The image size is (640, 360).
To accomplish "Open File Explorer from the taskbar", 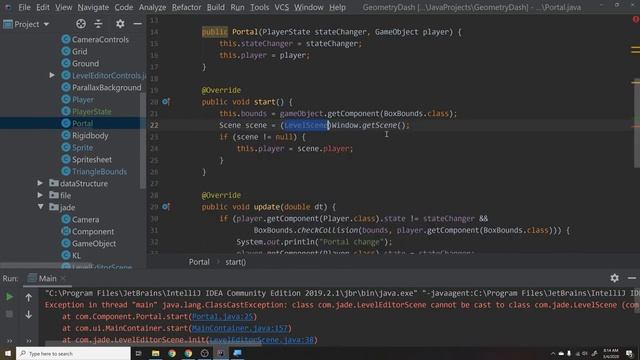I will tap(156, 353).
